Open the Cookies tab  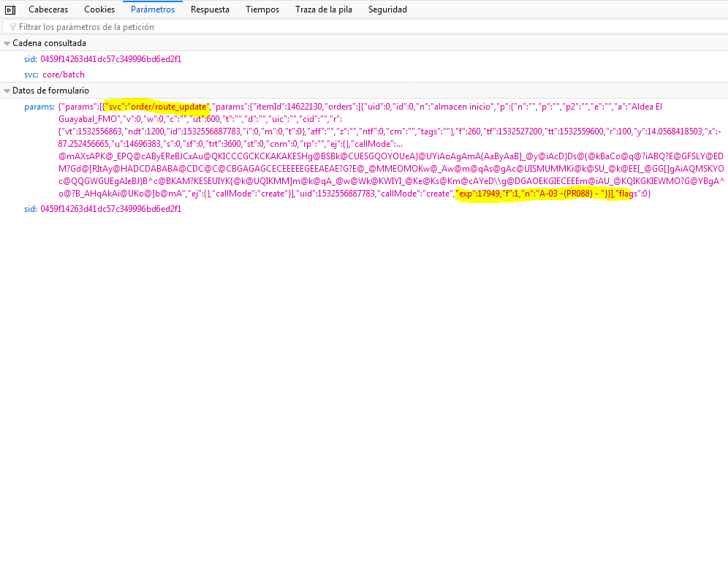(99, 9)
